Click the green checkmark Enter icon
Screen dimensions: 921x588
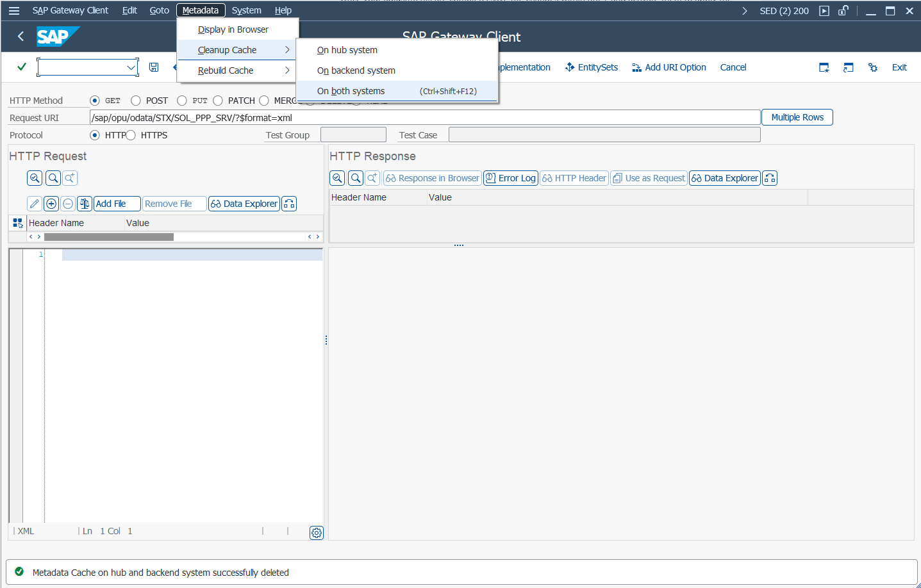22,67
